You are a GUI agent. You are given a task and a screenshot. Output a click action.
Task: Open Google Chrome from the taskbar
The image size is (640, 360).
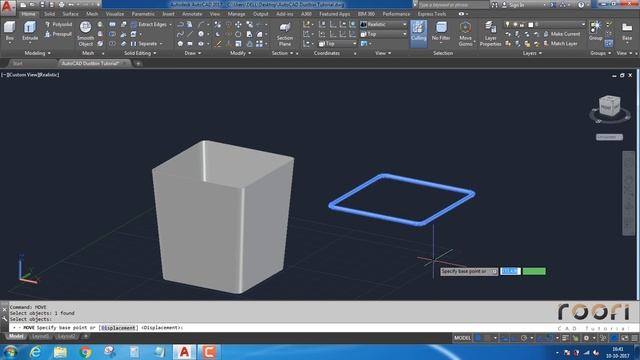(x=85, y=352)
